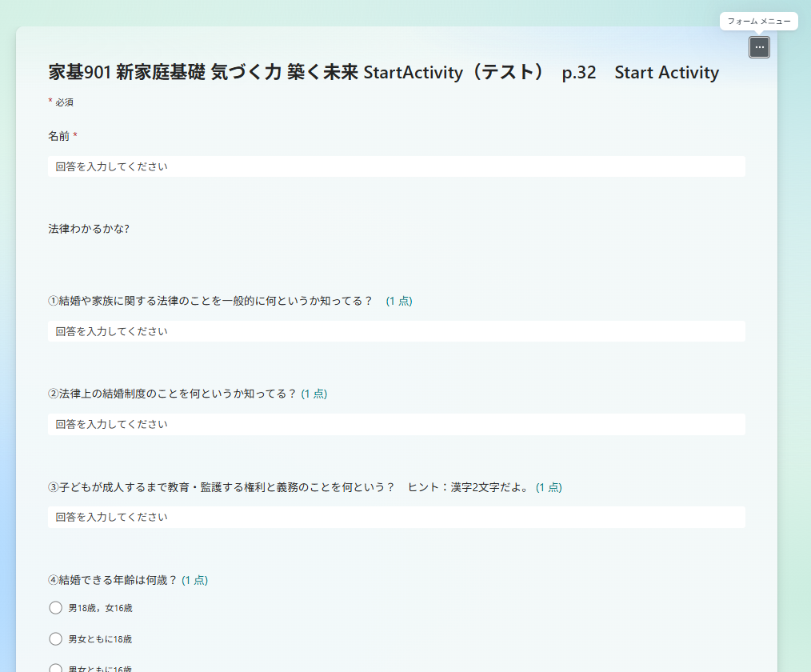This screenshot has width=811, height=672.
Task: Click the 必須 required note
Action: [x=61, y=102]
